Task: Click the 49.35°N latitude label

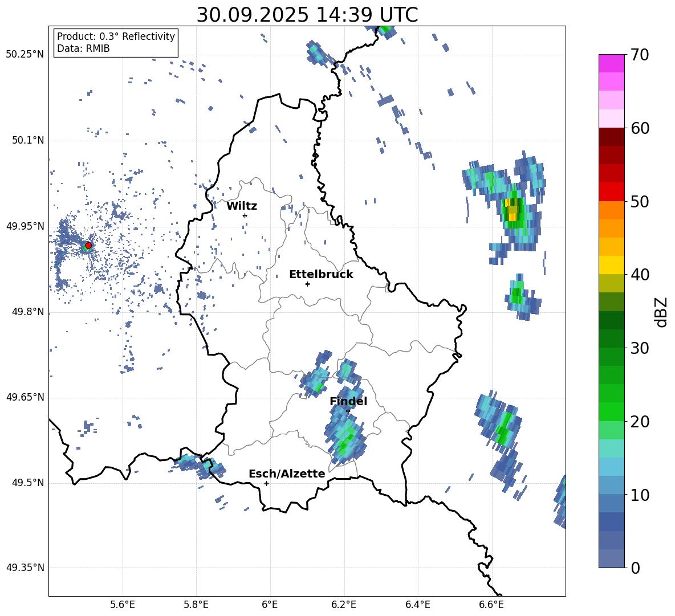Action: (25, 568)
